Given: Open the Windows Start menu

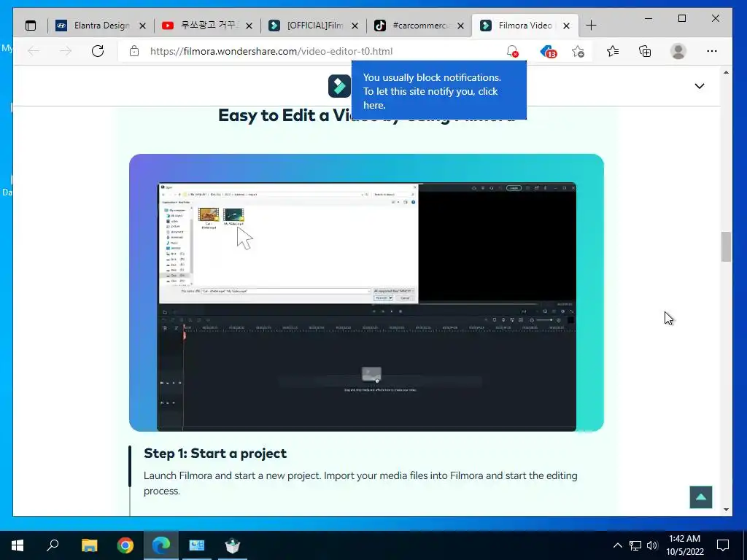Looking at the screenshot, I should (18, 545).
